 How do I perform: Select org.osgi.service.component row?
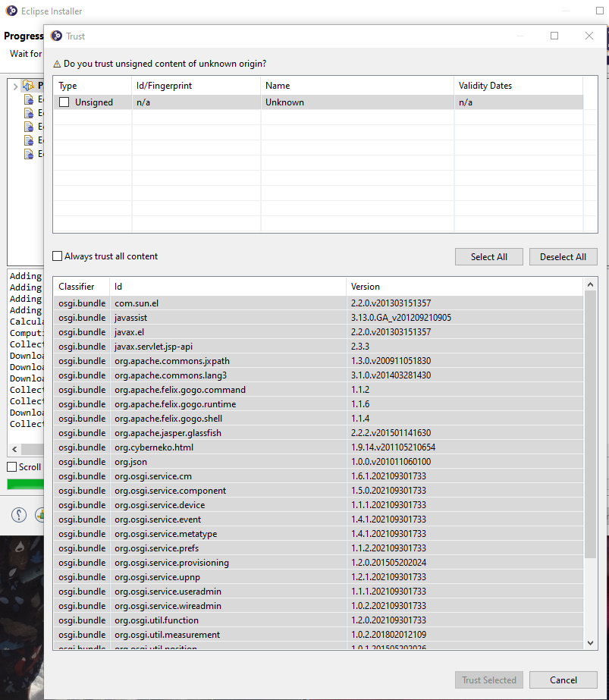[319, 490]
